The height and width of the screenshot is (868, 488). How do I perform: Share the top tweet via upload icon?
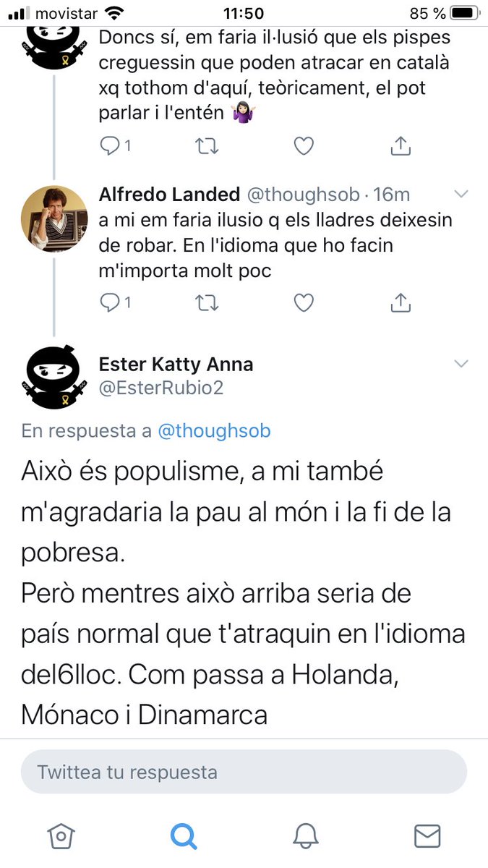tap(400, 146)
